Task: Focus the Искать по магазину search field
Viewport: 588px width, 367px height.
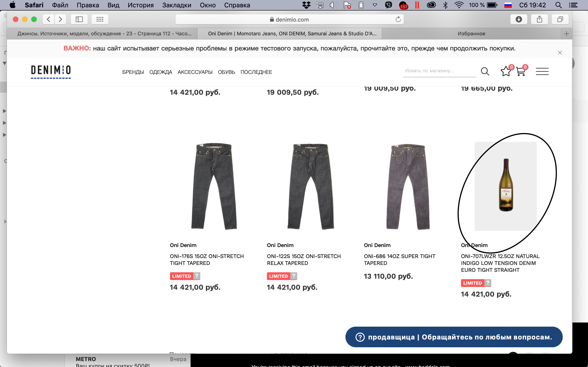Action: (x=440, y=71)
